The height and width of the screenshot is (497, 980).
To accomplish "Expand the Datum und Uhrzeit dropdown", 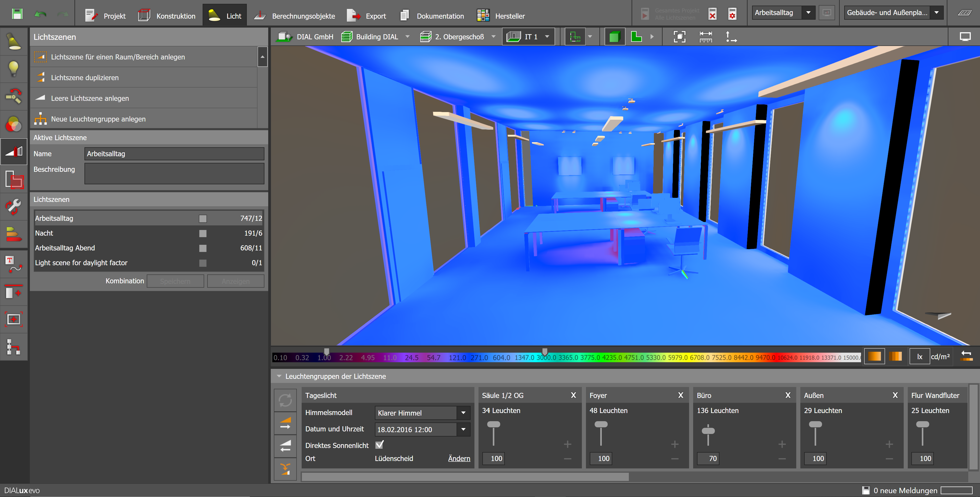I will click(463, 429).
